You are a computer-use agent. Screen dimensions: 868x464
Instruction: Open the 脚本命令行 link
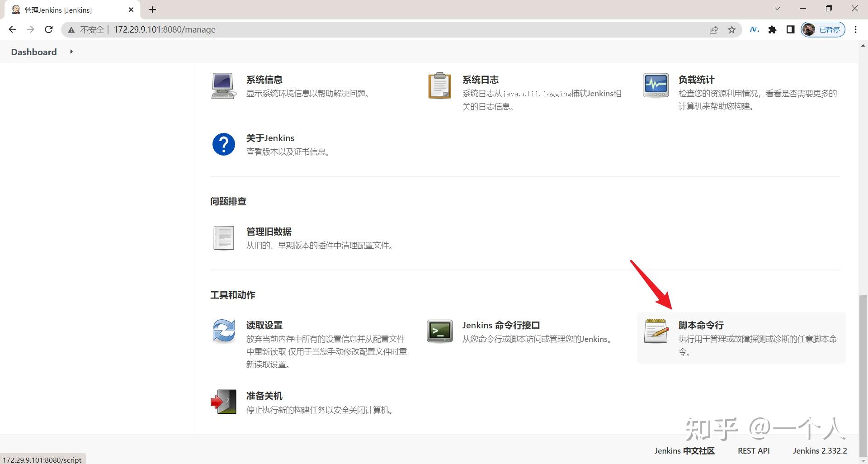pyautogui.click(x=701, y=325)
